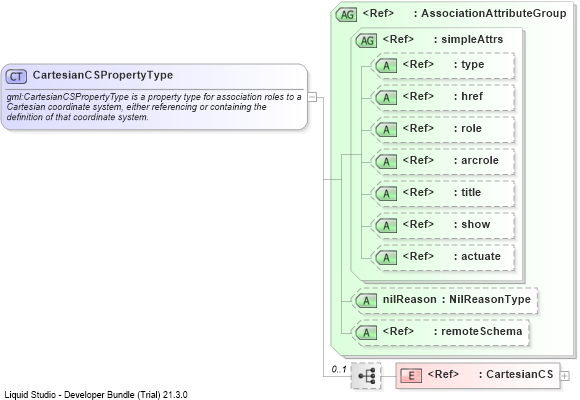
Task: Click the A icon of the actuate attribute
Action: click(386, 258)
